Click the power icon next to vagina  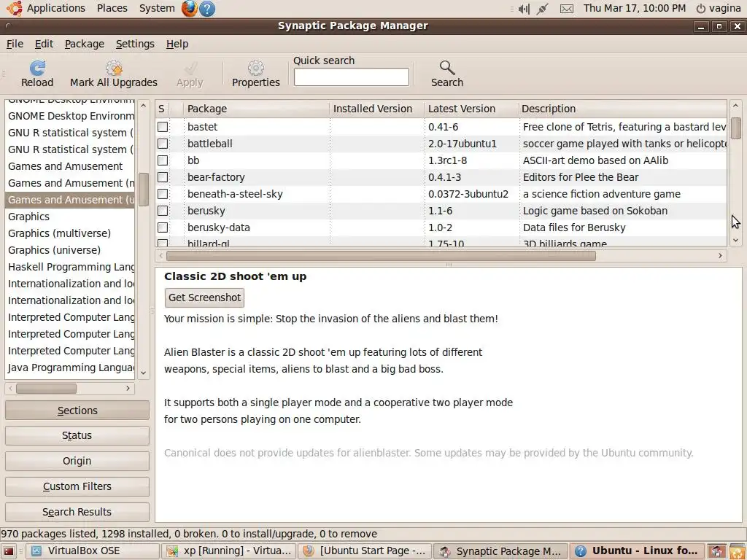700,8
